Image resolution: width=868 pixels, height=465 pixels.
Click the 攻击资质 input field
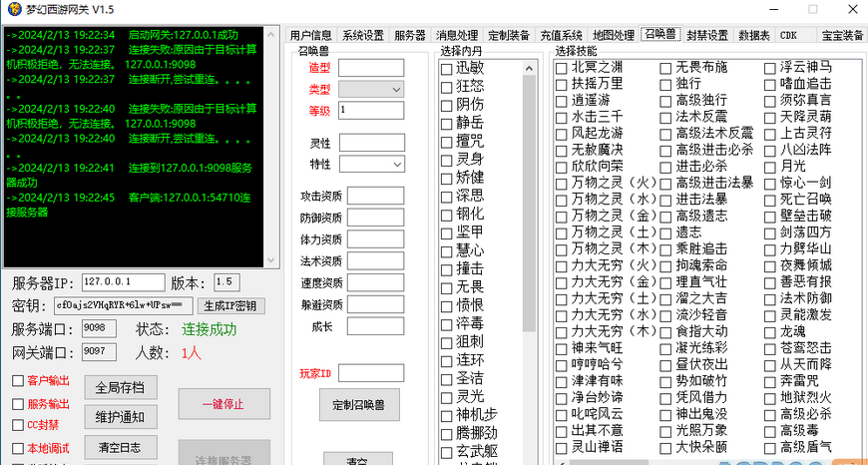pyautogui.click(x=376, y=196)
